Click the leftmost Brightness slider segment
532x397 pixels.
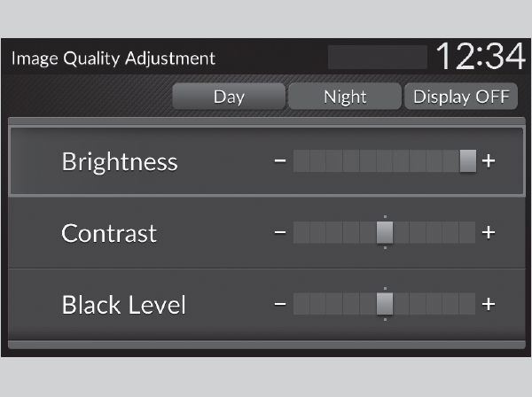[301, 161]
